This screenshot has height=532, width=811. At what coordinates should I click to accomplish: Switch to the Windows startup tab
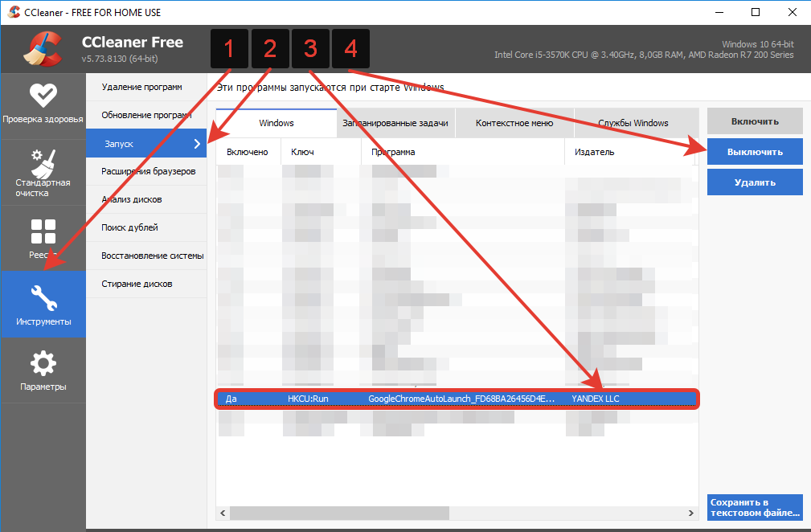pos(276,123)
